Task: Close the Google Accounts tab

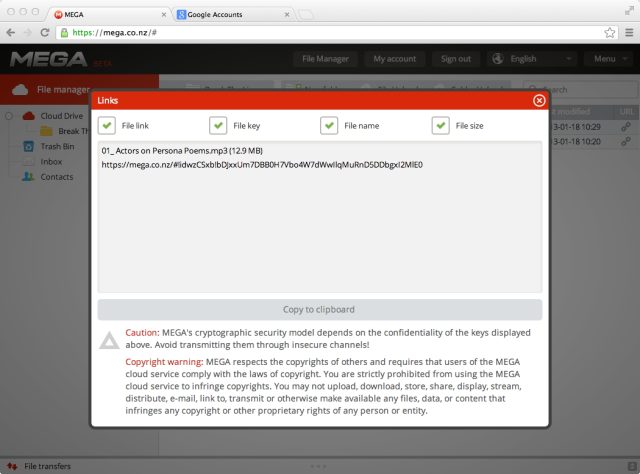Action: pos(287,15)
